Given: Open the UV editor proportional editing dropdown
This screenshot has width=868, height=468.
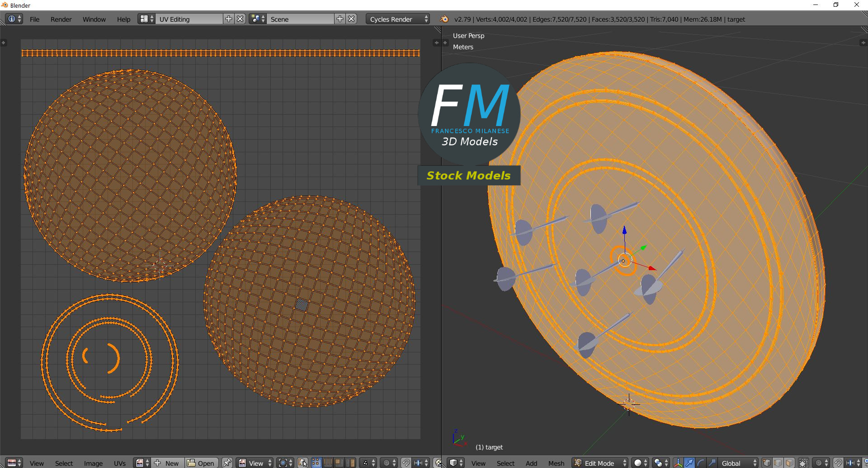Looking at the screenshot, I should point(388,463).
